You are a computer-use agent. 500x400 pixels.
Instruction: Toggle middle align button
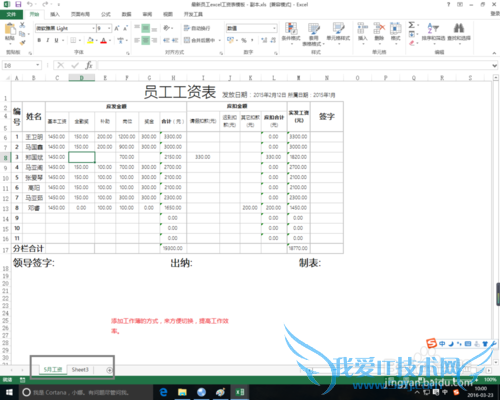click(x=146, y=28)
